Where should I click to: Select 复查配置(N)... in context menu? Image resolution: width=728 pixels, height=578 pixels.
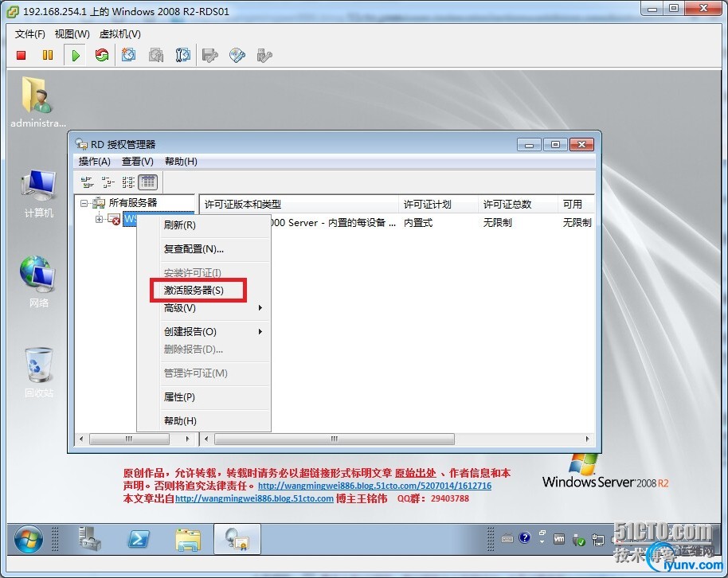[203, 249]
